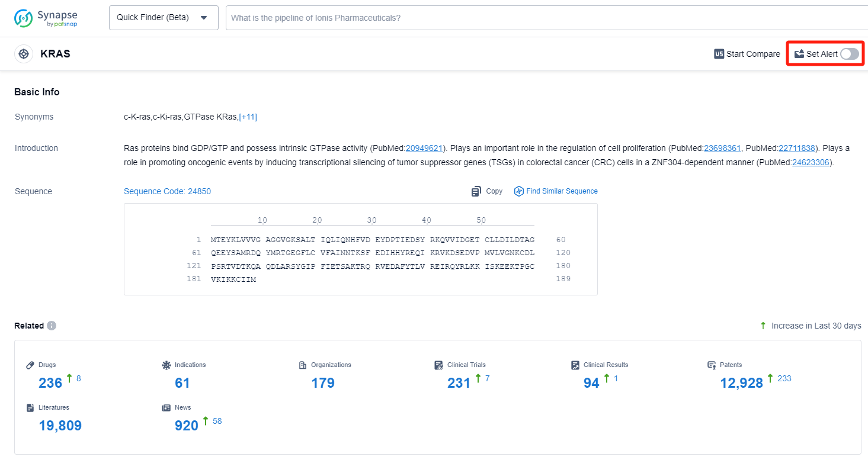Click the Find Similar Sequence icon

click(x=519, y=191)
